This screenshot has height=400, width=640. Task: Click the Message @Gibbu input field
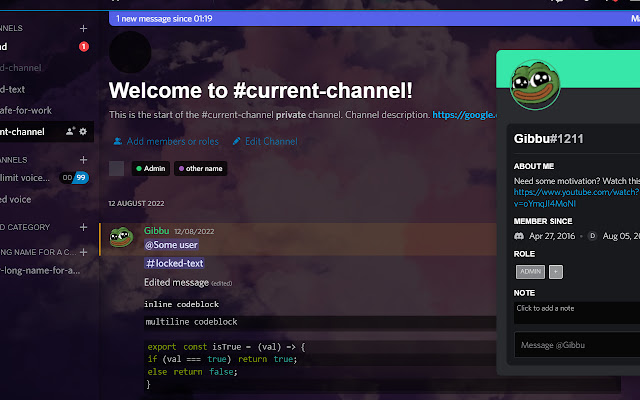pyautogui.click(x=577, y=345)
